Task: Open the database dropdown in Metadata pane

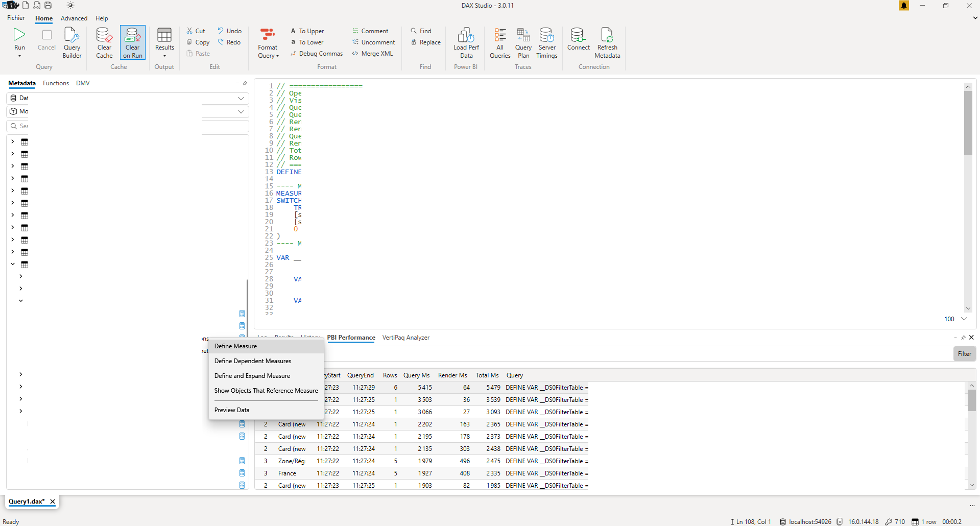Action: pyautogui.click(x=241, y=98)
